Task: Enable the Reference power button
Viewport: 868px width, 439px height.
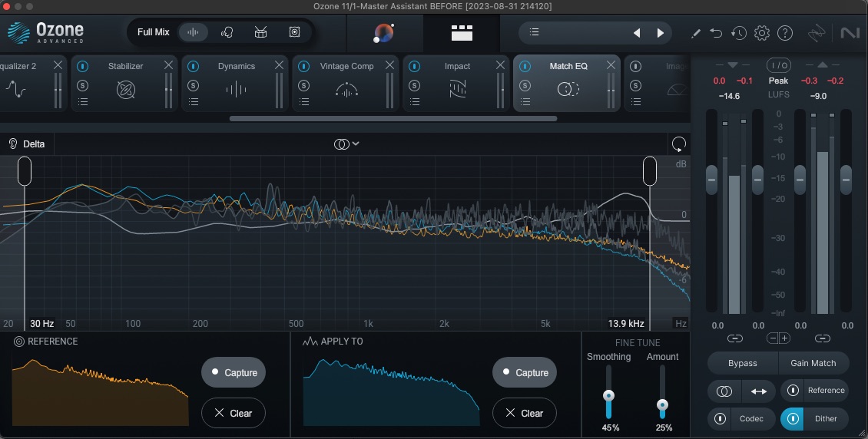Action: click(x=792, y=391)
